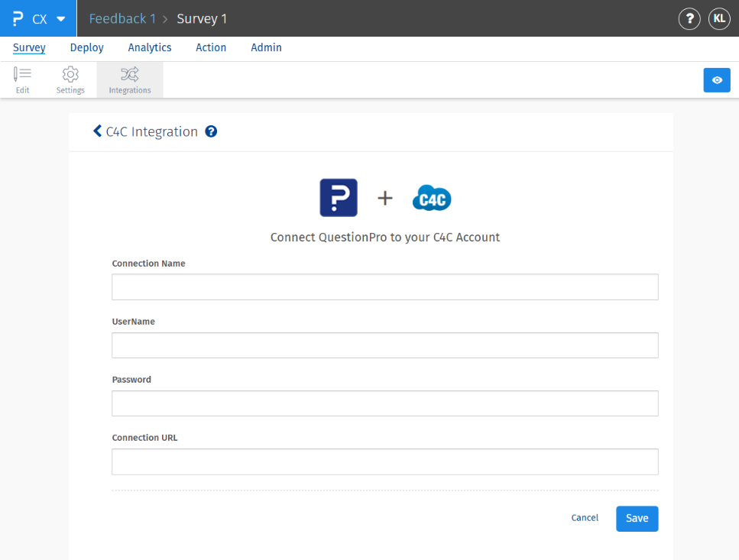Go back using C4C Integration chevron

click(97, 131)
